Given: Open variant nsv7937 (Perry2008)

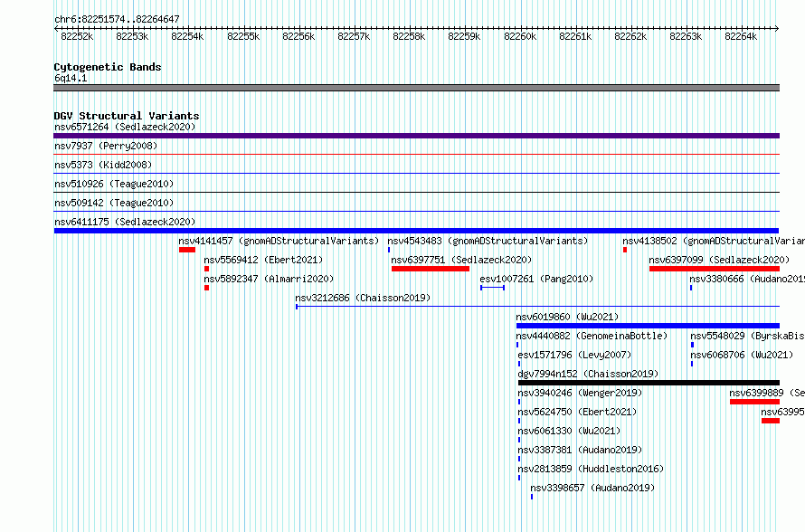Looking at the screenshot, I should tap(106, 146).
